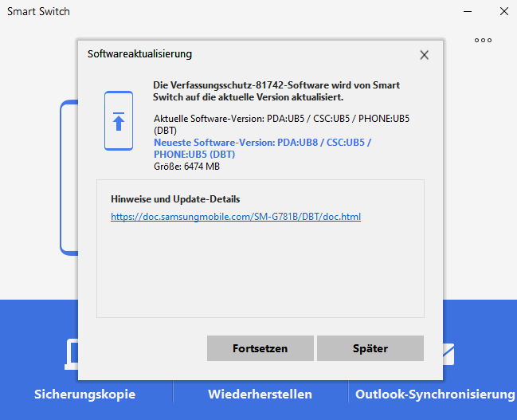
Task: Choose Später to postpone the update
Action: coord(370,348)
